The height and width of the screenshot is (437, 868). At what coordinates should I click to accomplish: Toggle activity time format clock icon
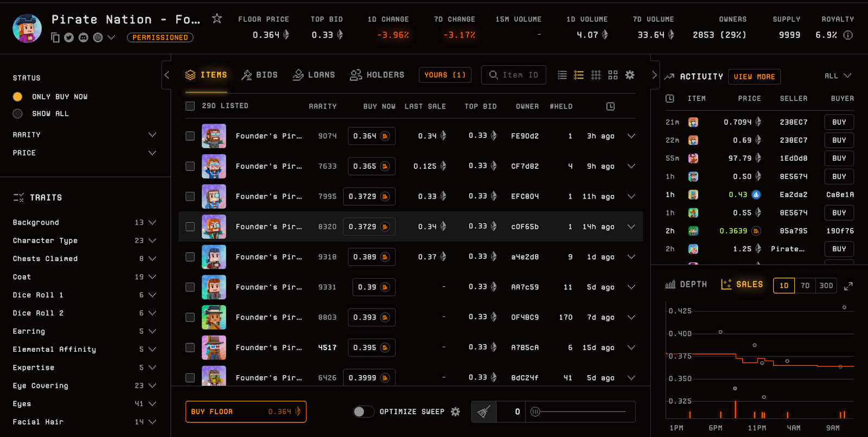670,98
